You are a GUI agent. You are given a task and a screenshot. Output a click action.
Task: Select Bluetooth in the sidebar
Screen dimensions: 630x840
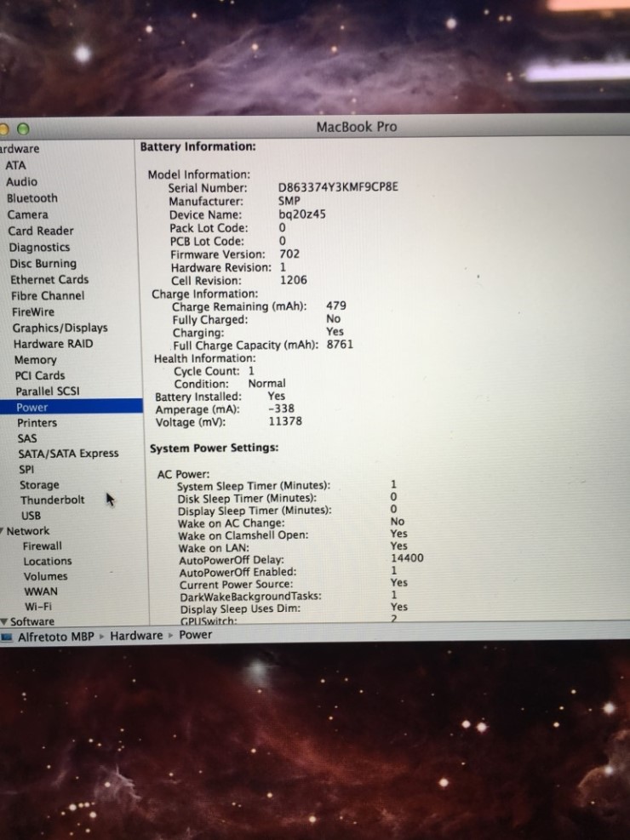pos(32,198)
